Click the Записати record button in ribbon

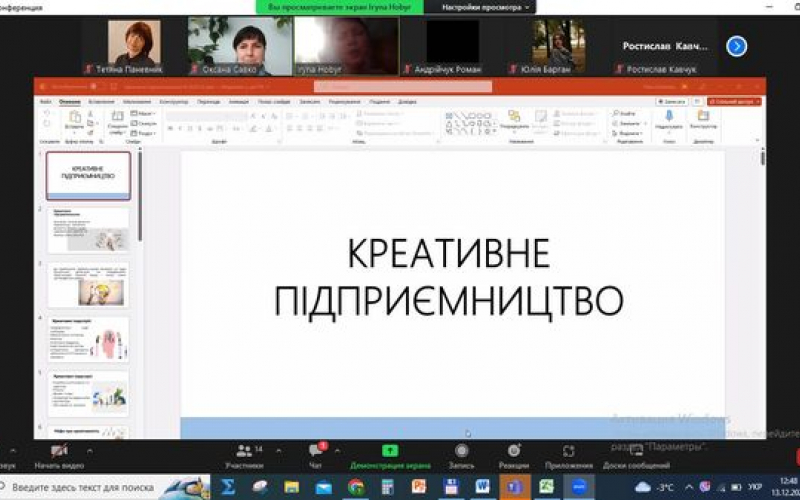point(671,102)
